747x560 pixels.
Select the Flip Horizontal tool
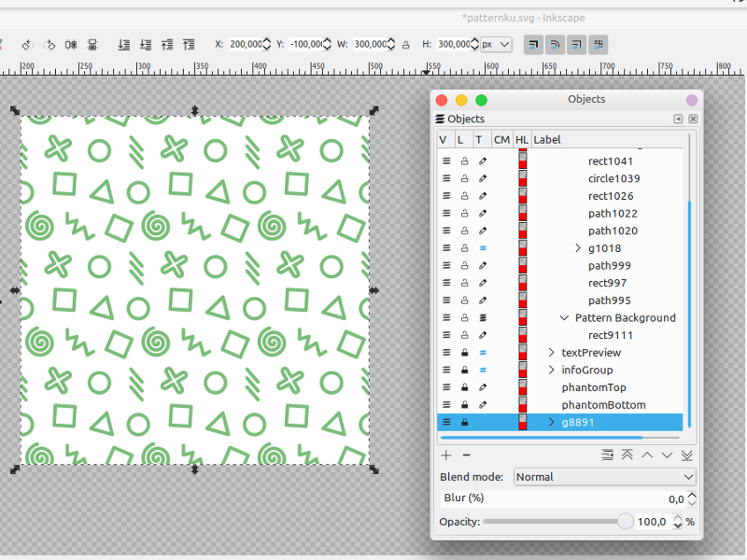coord(70,44)
